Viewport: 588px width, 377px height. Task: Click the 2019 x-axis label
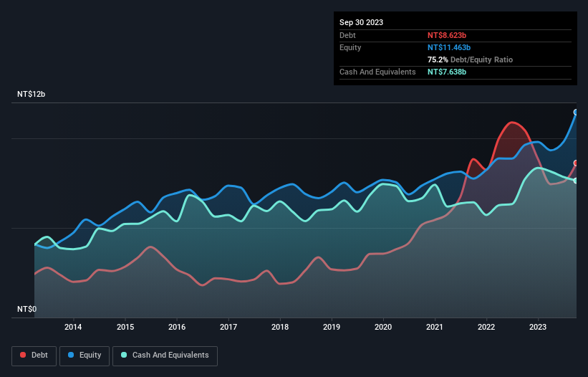332,327
